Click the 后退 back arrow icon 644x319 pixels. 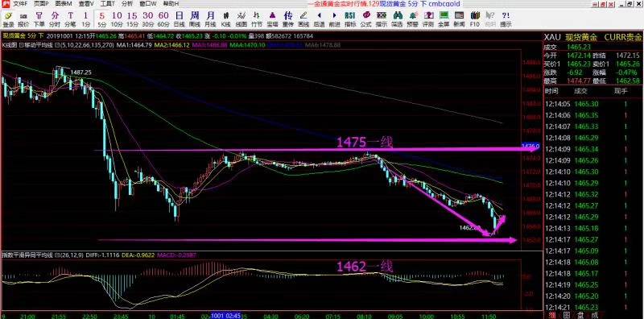319,19
